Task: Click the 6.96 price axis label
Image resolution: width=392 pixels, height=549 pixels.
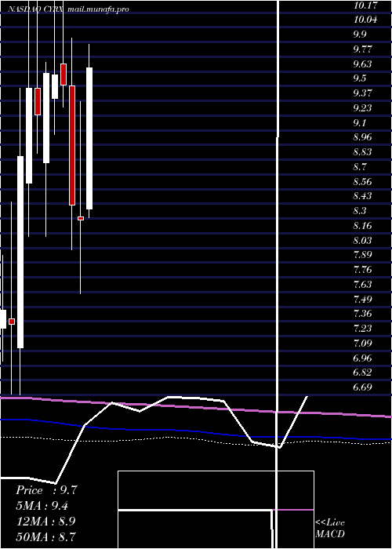Action: (x=362, y=358)
